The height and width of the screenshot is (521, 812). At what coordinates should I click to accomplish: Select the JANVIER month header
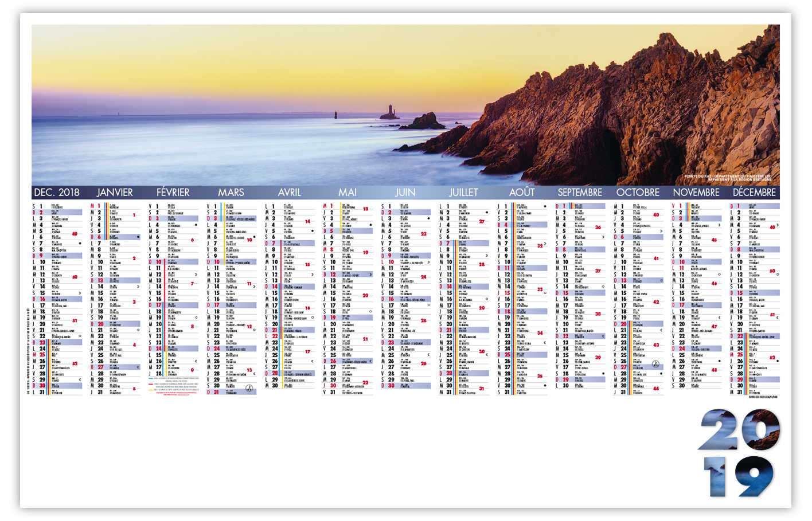point(115,193)
